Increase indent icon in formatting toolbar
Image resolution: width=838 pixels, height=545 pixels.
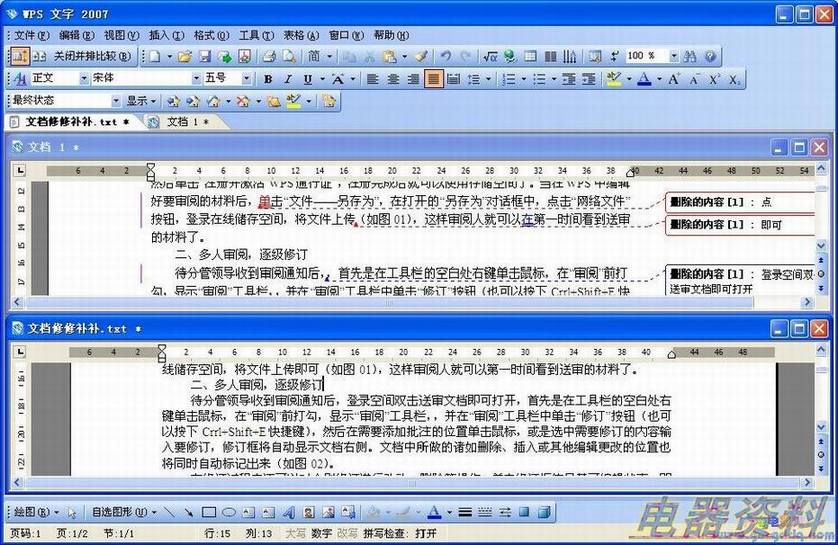(588, 79)
